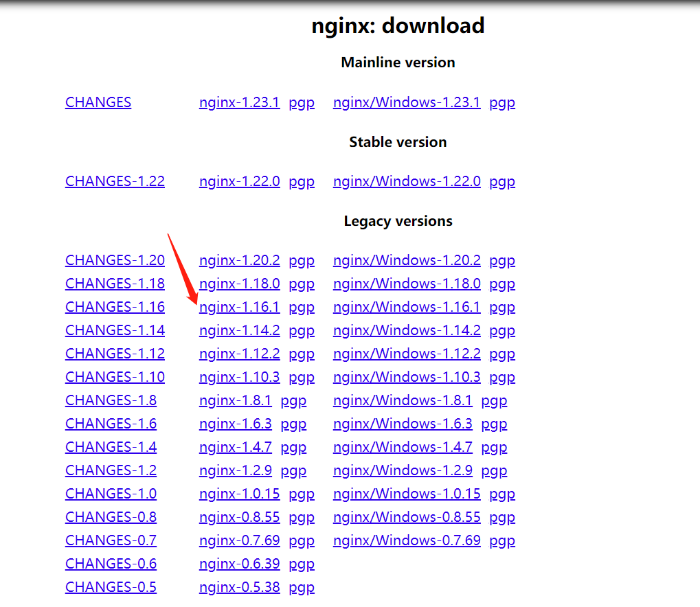The image size is (700, 607).
Task: Open CHANGES-1.2 changelog
Action: coord(111,470)
